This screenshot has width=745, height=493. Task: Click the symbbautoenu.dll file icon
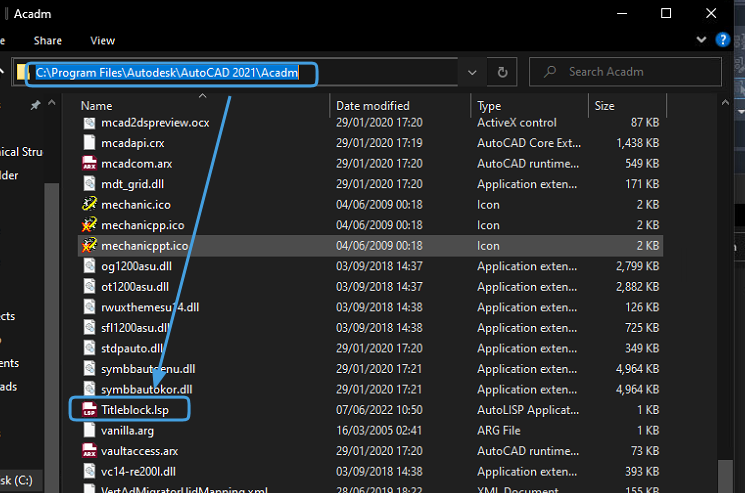pos(89,369)
